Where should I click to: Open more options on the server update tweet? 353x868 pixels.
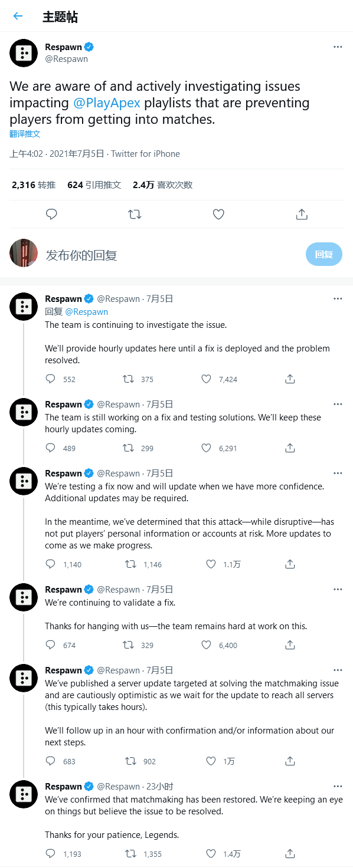tap(338, 670)
